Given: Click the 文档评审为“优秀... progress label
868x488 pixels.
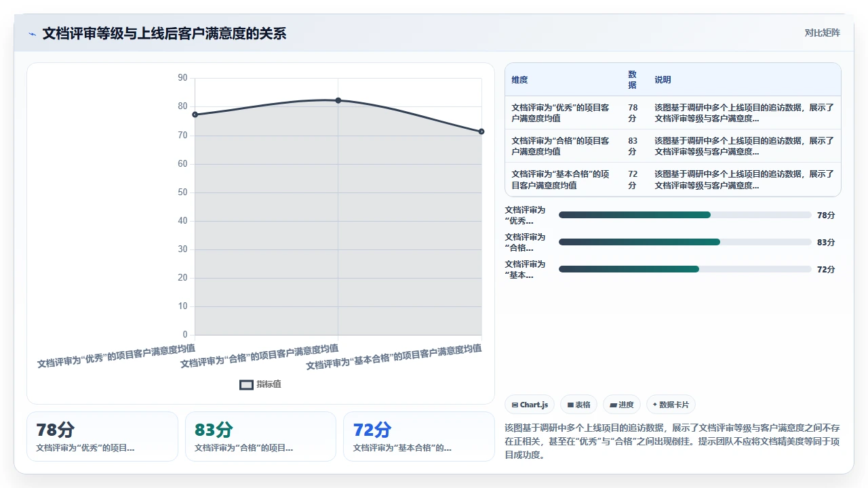Looking at the screenshot, I should (525, 215).
